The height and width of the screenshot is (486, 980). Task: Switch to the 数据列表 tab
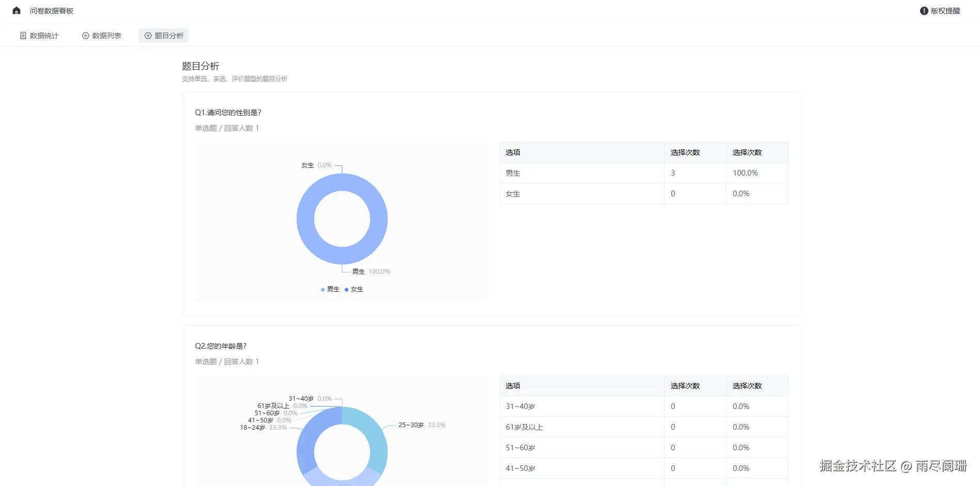(x=108, y=35)
